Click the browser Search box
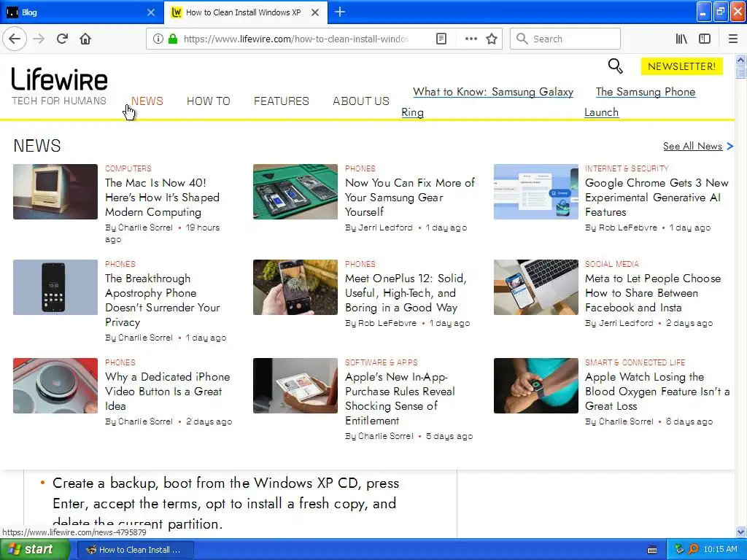 point(565,39)
